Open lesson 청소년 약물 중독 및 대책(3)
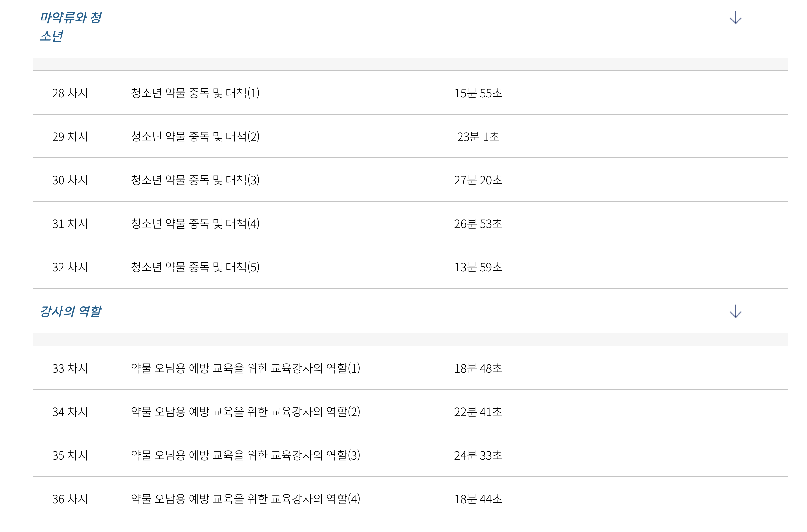 pyautogui.click(x=195, y=180)
